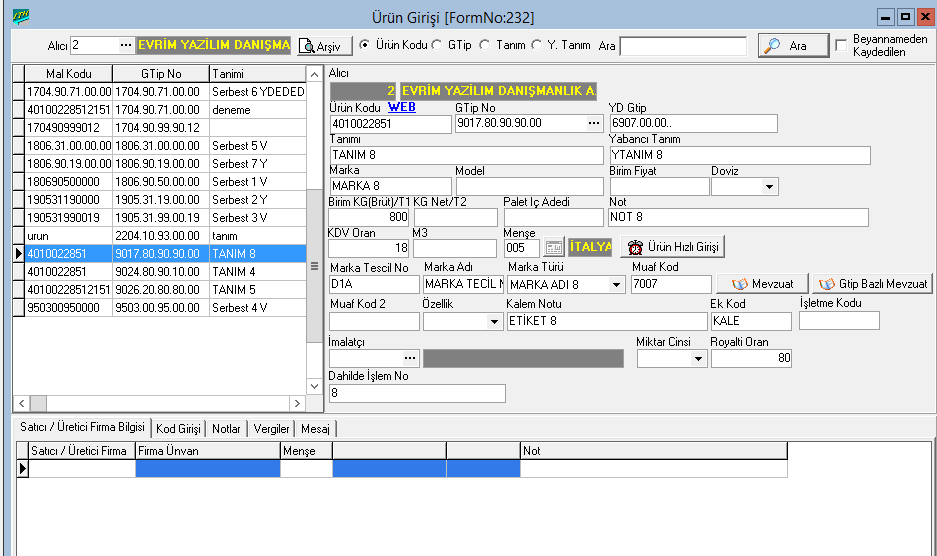937x556 pixels.
Task: Open the Arşiv archive button
Action: [324, 46]
